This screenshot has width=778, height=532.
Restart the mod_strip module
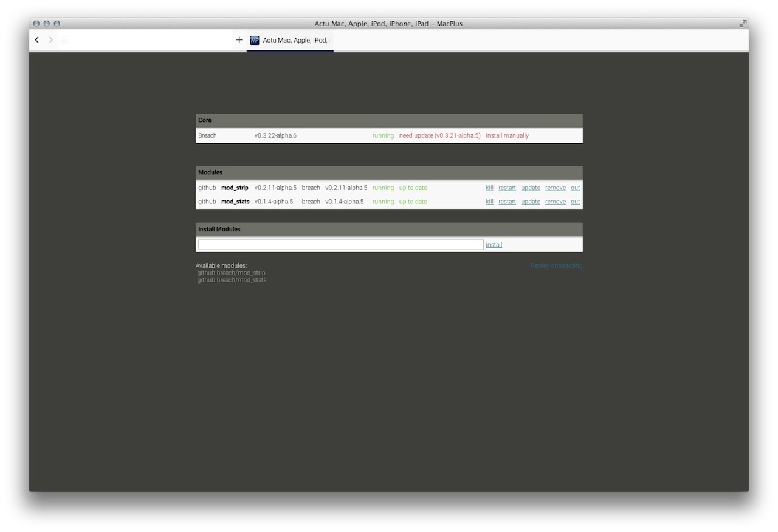click(x=507, y=188)
